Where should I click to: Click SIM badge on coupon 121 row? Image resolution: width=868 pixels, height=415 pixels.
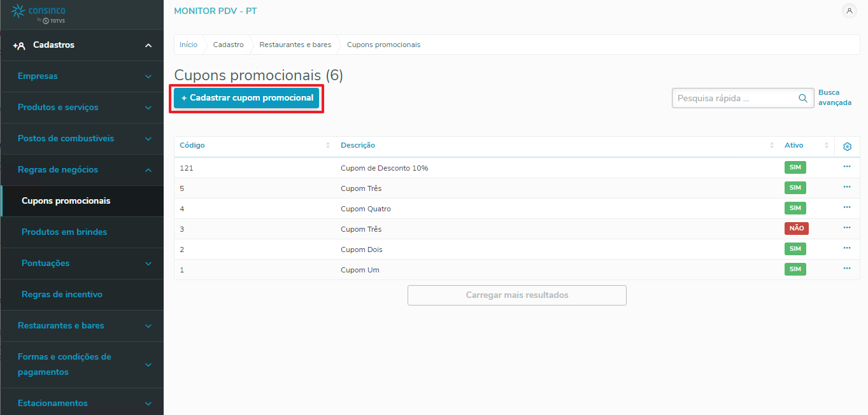(795, 167)
